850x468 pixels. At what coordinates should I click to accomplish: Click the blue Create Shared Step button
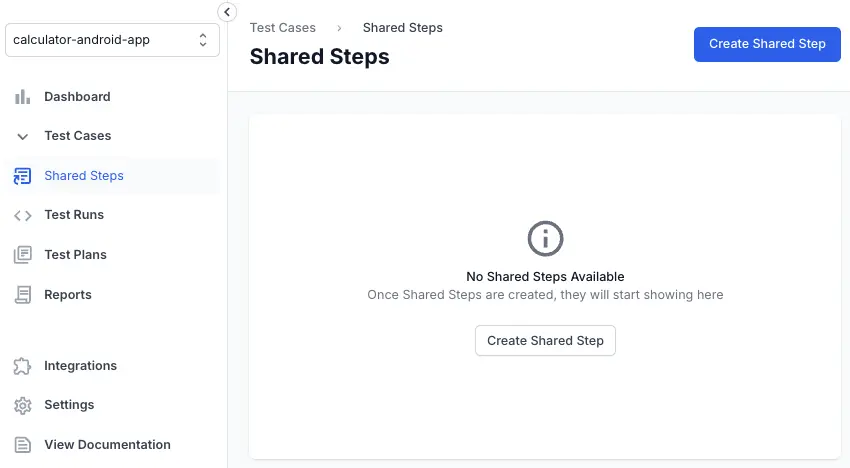[x=767, y=44]
